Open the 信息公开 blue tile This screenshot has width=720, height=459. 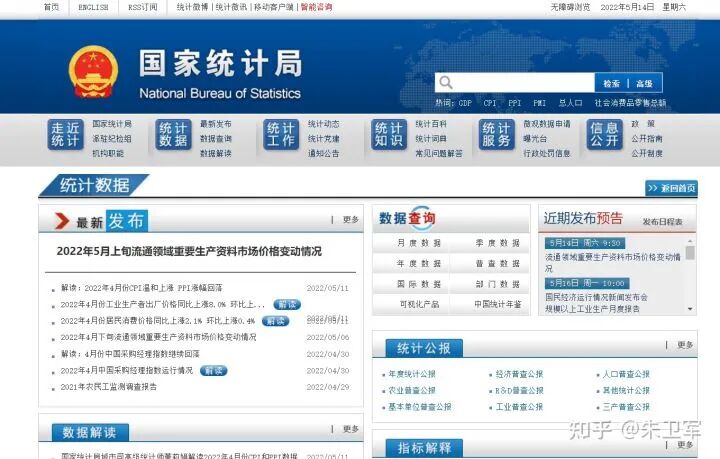click(x=604, y=134)
